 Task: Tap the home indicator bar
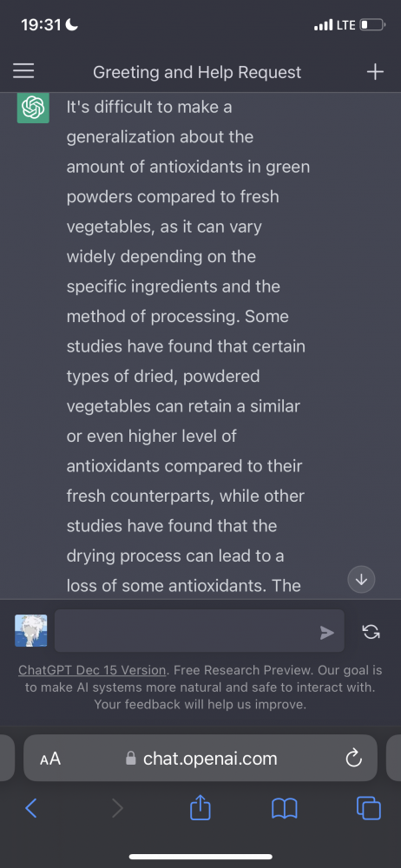pos(200,857)
